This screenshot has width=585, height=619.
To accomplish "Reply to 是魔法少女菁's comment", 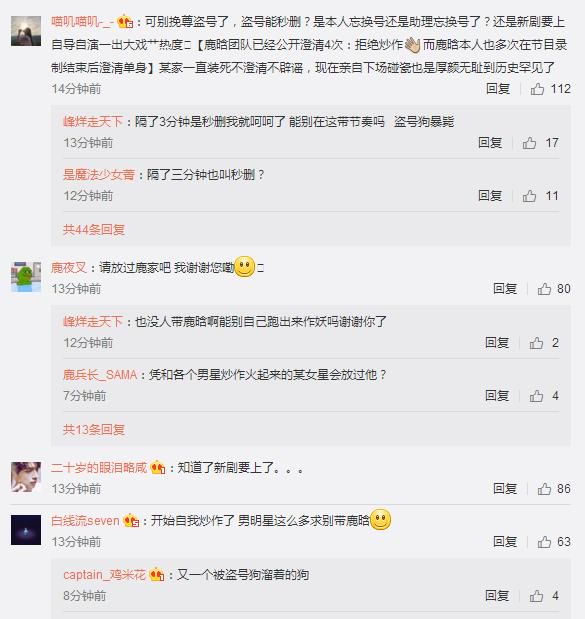I will (x=490, y=196).
